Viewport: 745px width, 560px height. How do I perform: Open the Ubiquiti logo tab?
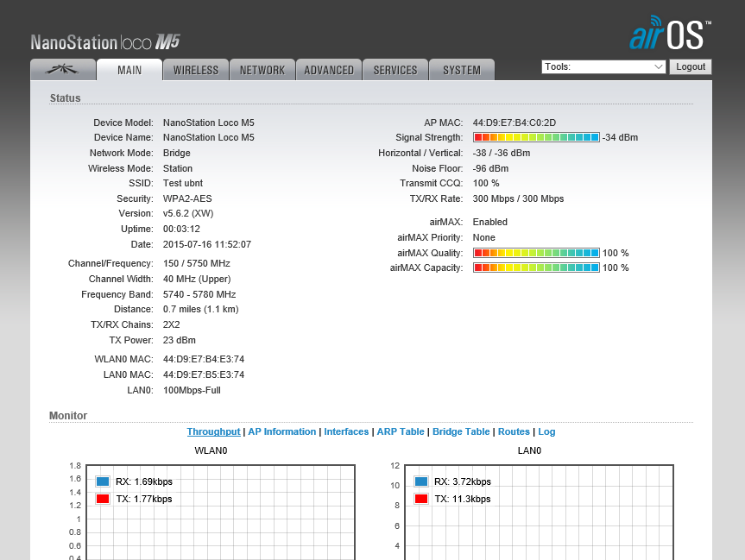point(62,70)
